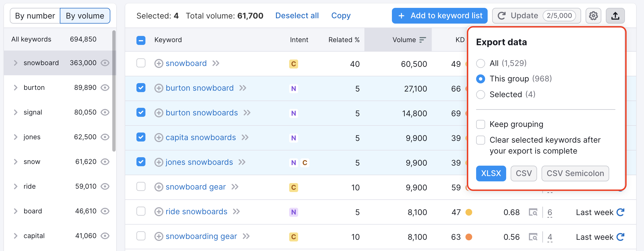The image size is (644, 251).
Task: Refresh the snowboarding gear row data
Action: 620,237
